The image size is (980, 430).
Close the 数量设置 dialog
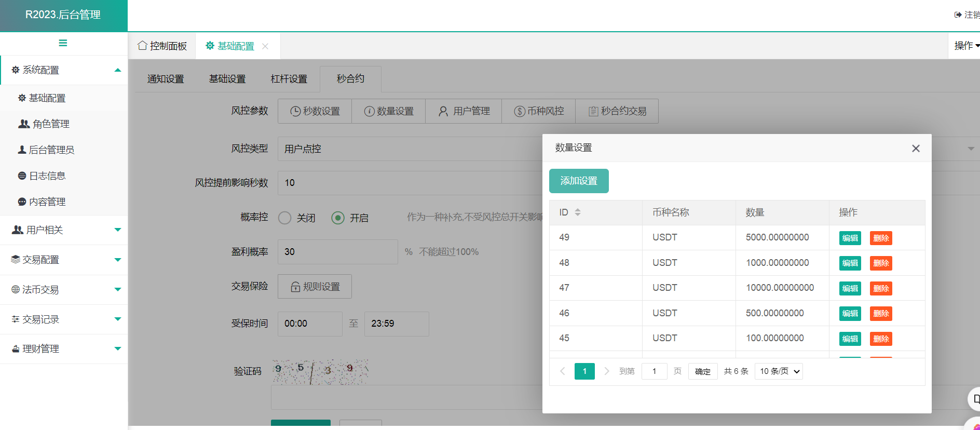916,149
